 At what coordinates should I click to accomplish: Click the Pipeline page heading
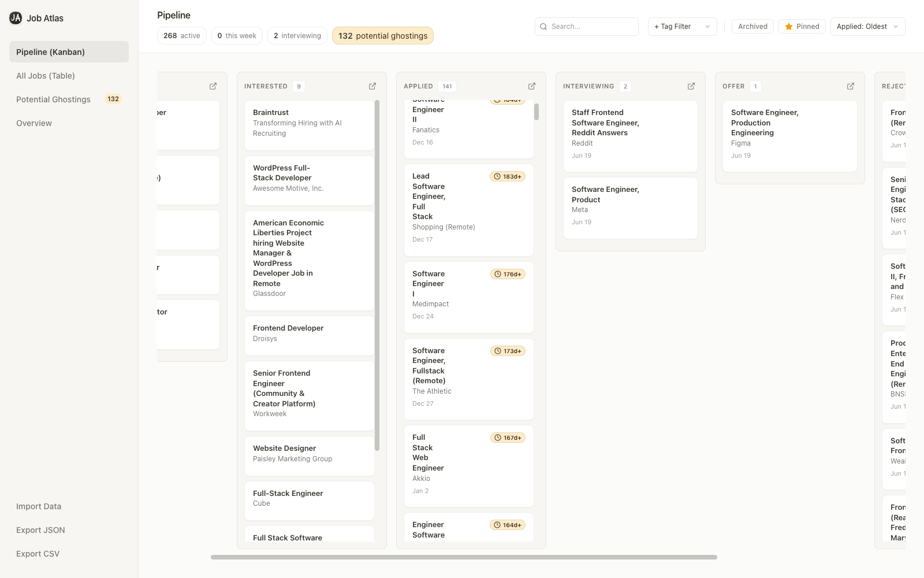coord(174,16)
